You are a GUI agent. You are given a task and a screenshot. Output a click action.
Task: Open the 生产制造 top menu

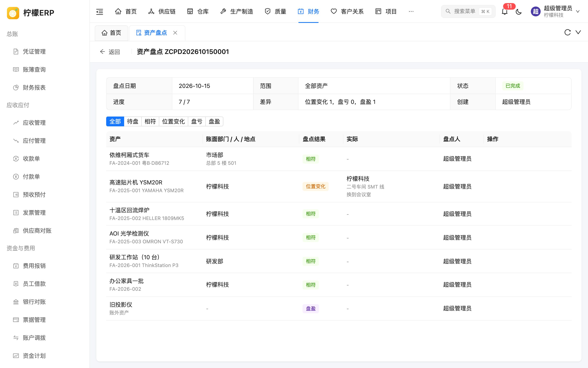(237, 11)
